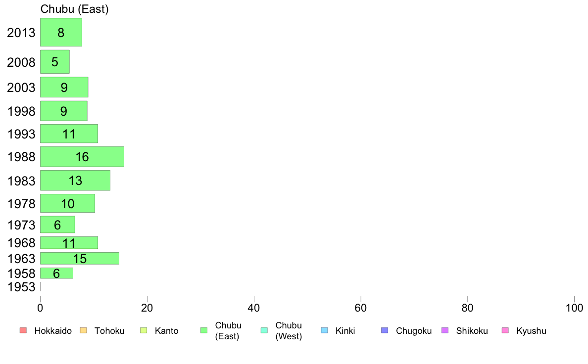Select the 2008 bar labeled 5
The image size is (588, 364).
coord(55,62)
